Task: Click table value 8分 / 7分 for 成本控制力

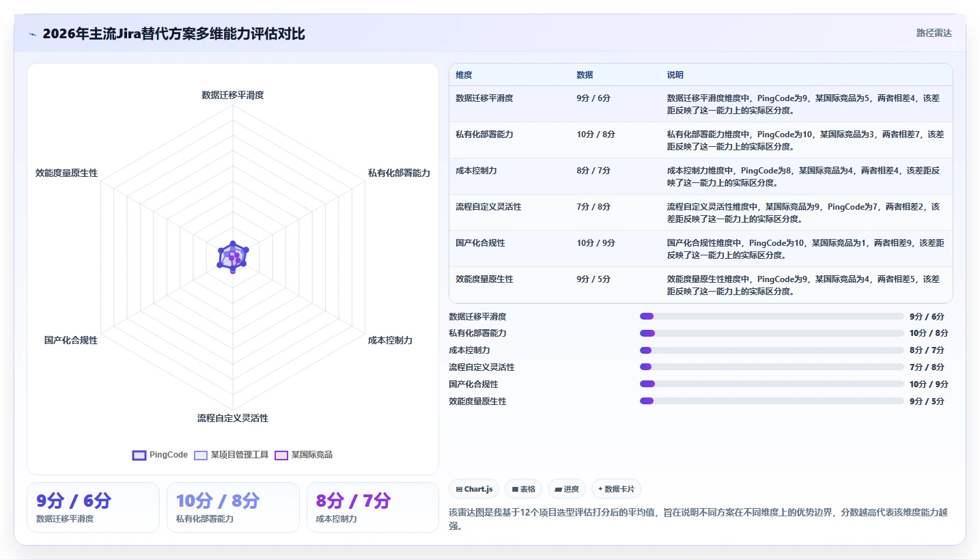Action: tap(593, 171)
